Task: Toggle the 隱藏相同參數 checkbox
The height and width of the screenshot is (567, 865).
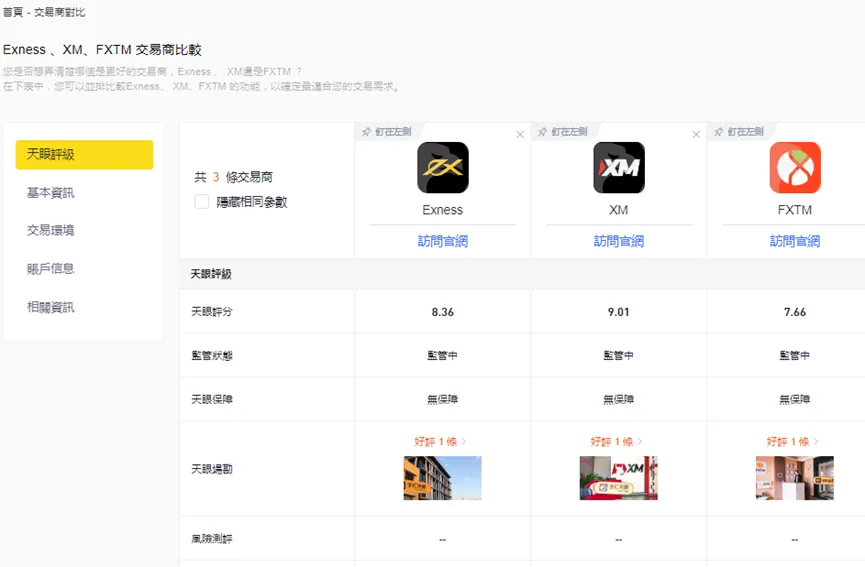Action: tap(201, 202)
